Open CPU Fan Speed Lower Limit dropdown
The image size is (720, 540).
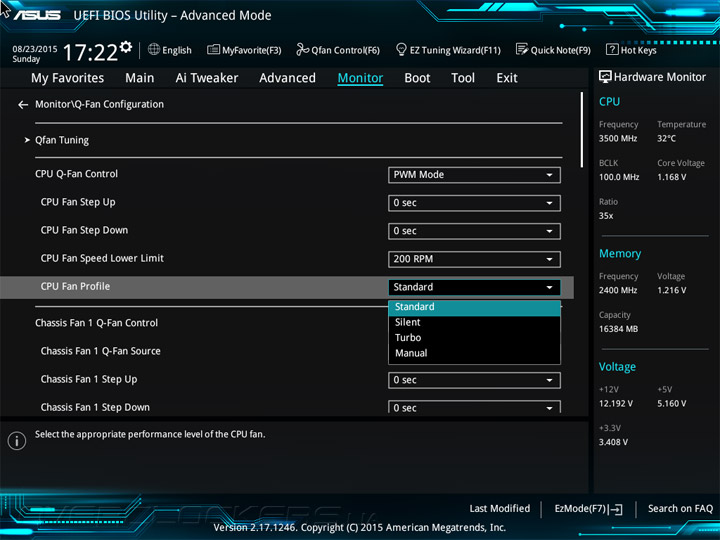coord(474,259)
